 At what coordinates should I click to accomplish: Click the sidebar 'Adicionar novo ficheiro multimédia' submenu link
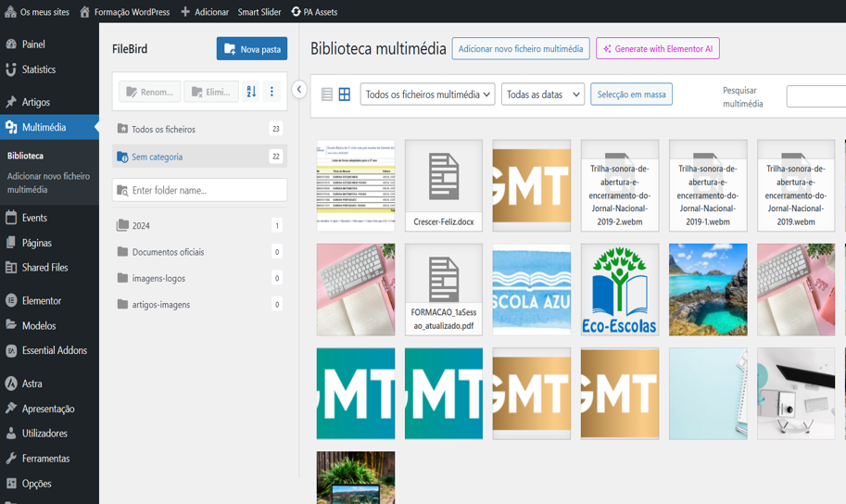point(48,183)
